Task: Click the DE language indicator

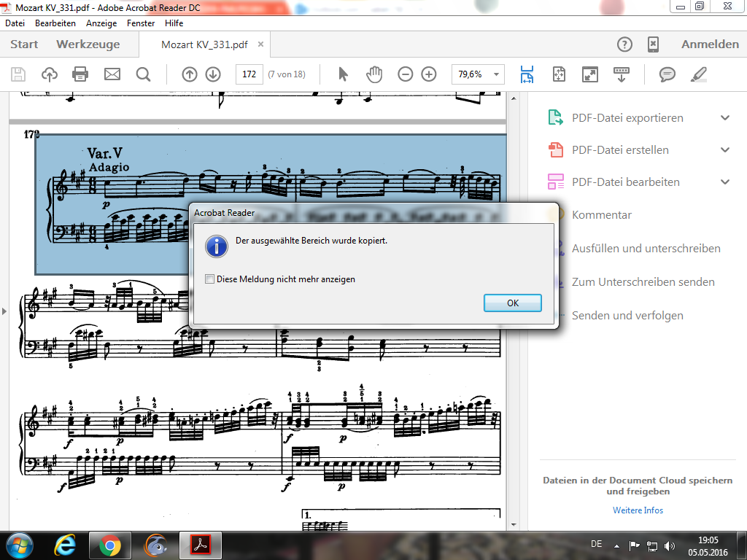Action: (x=596, y=544)
